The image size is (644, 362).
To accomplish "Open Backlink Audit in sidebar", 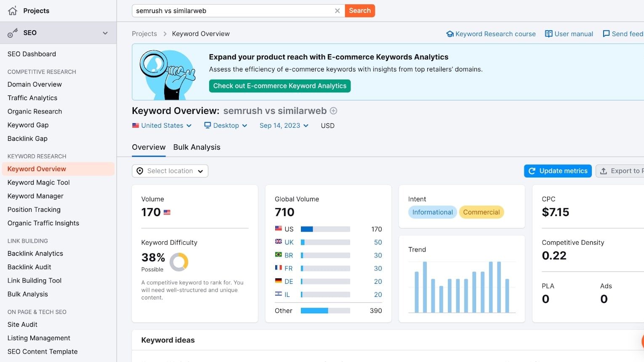I will click(x=29, y=267).
